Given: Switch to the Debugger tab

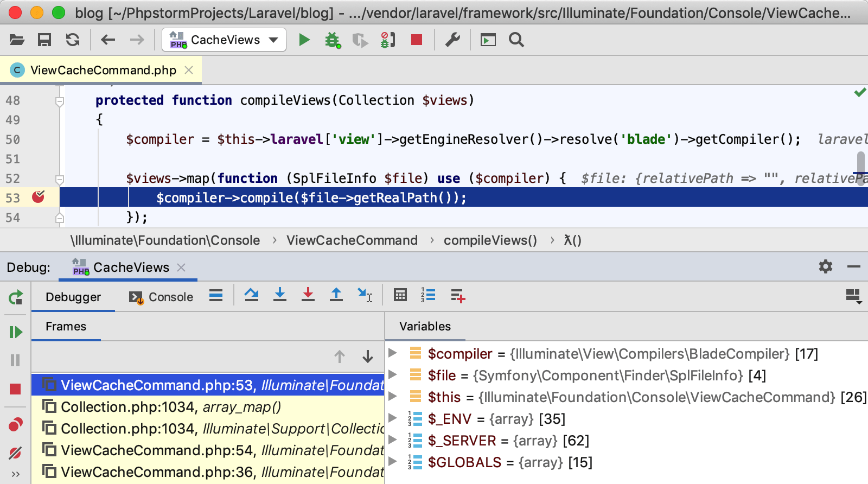Looking at the screenshot, I should [73, 297].
